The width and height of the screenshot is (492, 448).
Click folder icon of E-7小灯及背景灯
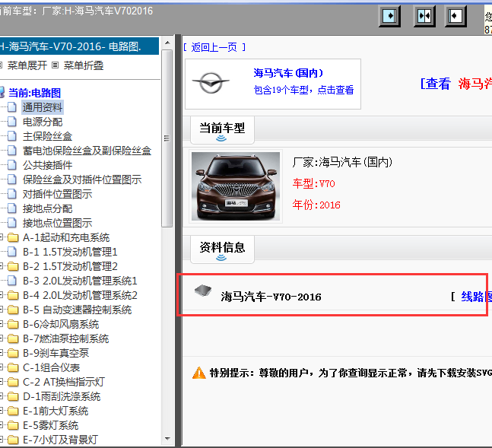[13, 440]
